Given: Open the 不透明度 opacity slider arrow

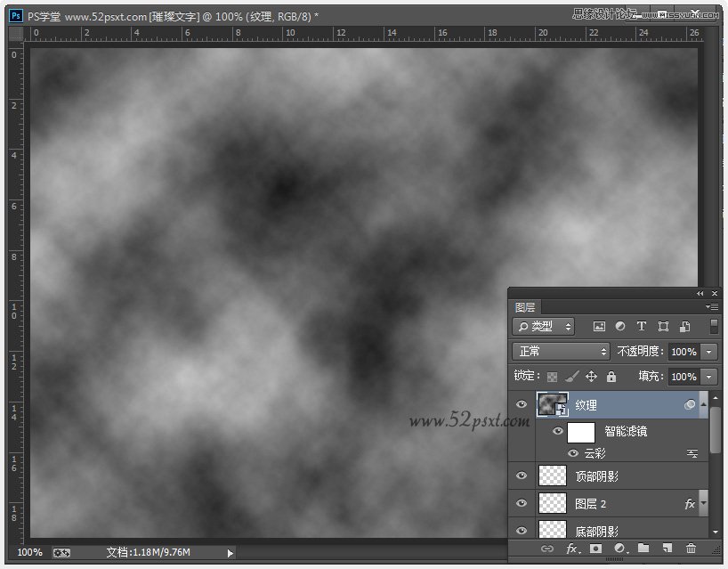Looking at the screenshot, I should coord(708,352).
